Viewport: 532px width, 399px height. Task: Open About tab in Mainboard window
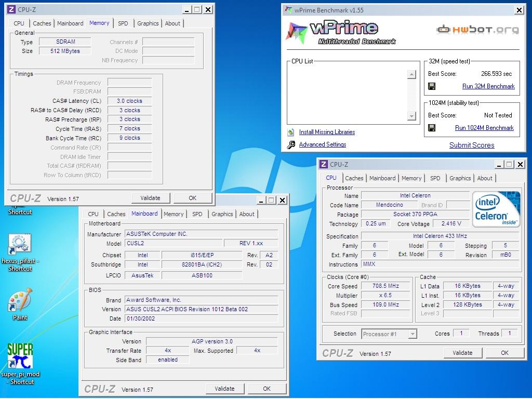pyautogui.click(x=247, y=214)
